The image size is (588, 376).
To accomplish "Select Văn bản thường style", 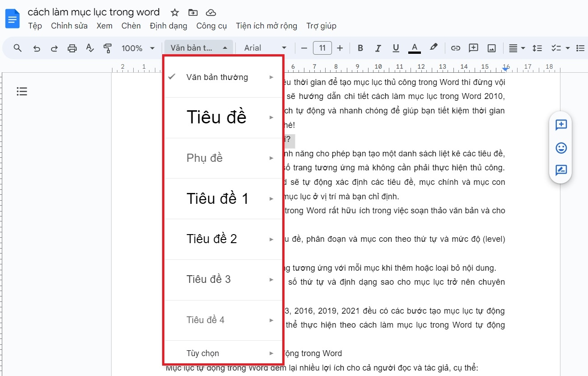I will (224, 77).
